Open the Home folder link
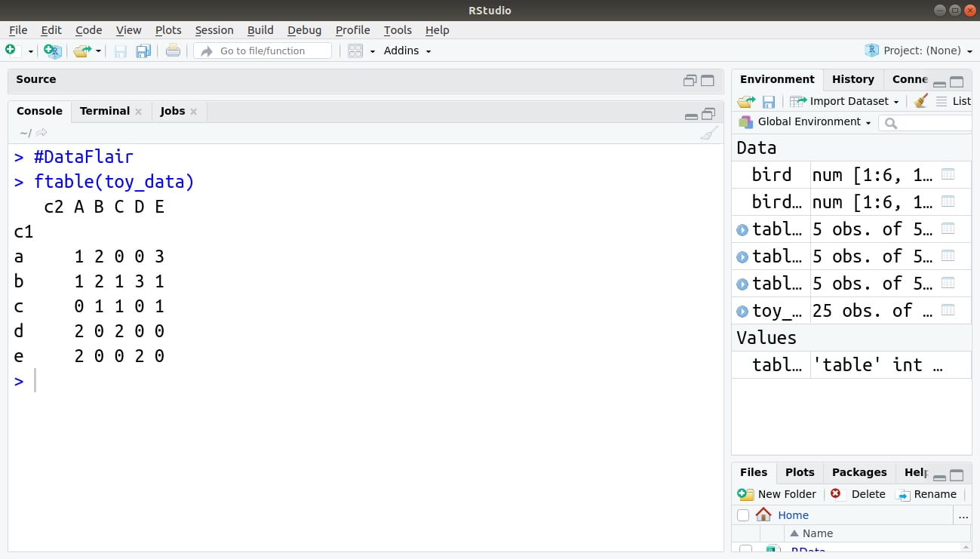Viewport: 980px width, 559px height. 793,514
